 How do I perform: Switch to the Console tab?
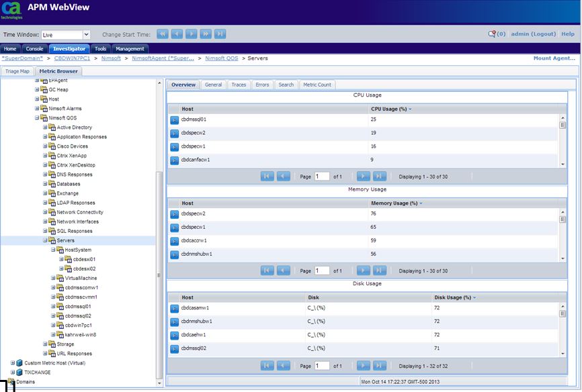pyautogui.click(x=34, y=48)
